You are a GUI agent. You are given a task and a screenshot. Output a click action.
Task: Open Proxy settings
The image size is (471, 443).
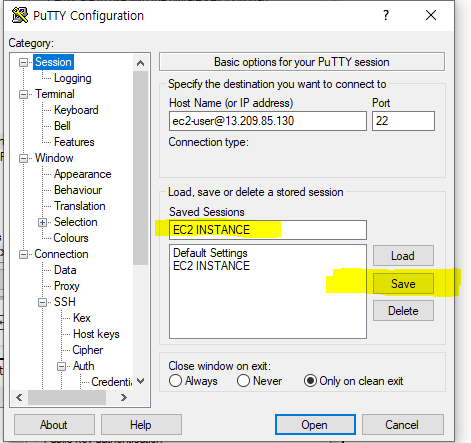click(67, 286)
